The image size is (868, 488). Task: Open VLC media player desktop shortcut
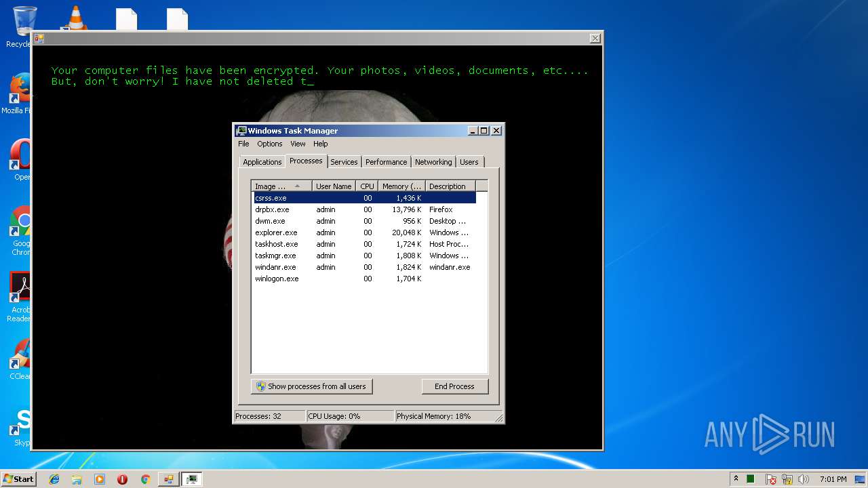point(74,18)
